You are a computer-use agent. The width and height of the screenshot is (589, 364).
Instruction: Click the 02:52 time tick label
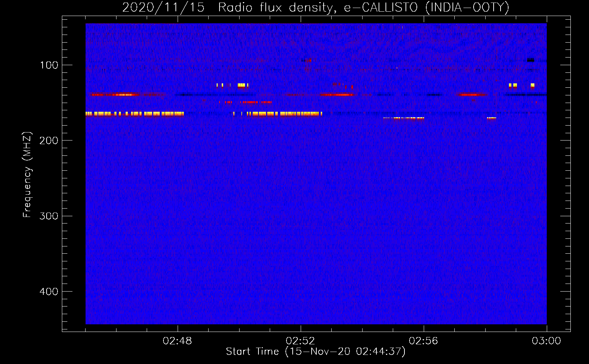[301, 341]
